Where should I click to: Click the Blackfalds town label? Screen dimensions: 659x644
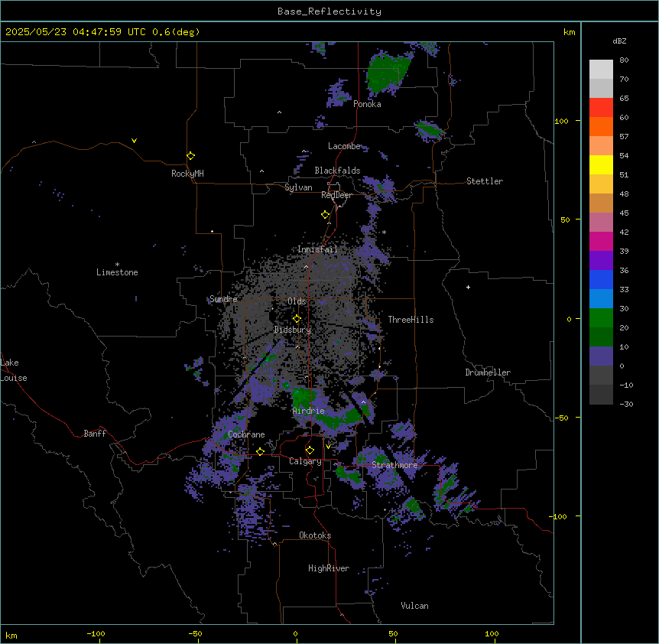point(337,171)
